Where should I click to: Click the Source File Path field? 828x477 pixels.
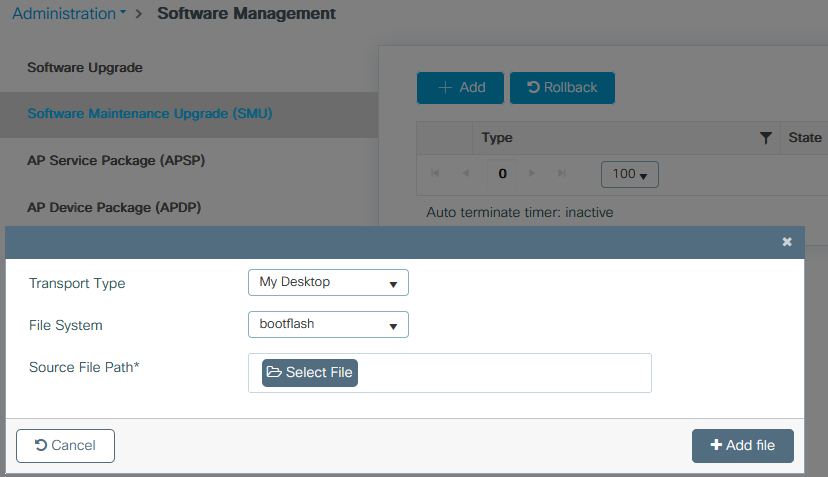449,373
